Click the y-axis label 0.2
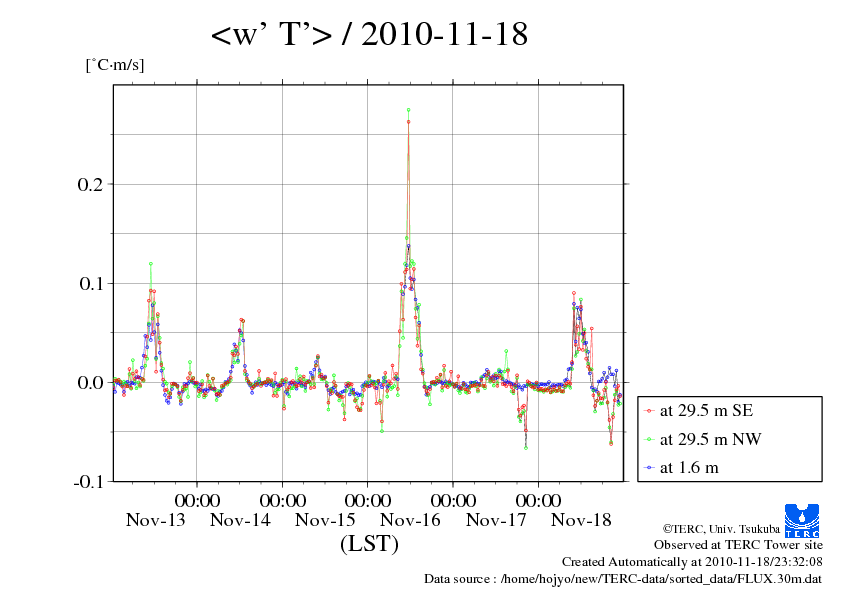The width and height of the screenshot is (842, 595). [x=90, y=184]
